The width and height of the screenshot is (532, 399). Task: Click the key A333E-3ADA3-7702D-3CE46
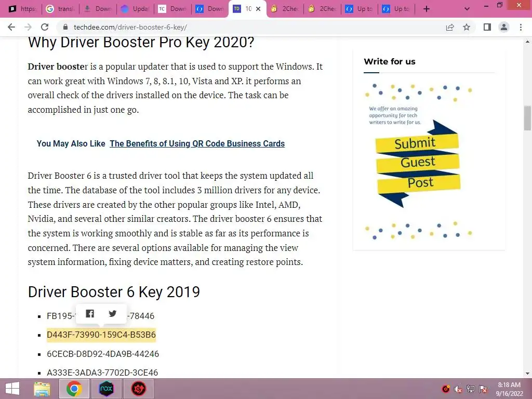pyautogui.click(x=102, y=373)
